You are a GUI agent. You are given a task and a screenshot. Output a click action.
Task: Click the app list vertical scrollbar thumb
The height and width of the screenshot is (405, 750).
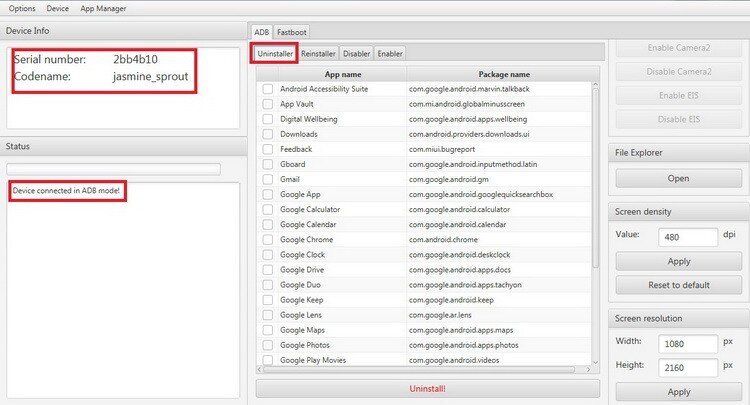tap(596, 178)
